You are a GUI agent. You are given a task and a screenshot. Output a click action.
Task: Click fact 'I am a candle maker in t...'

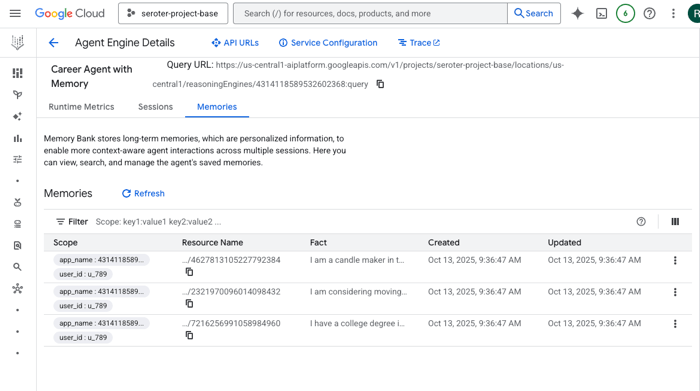point(357,260)
